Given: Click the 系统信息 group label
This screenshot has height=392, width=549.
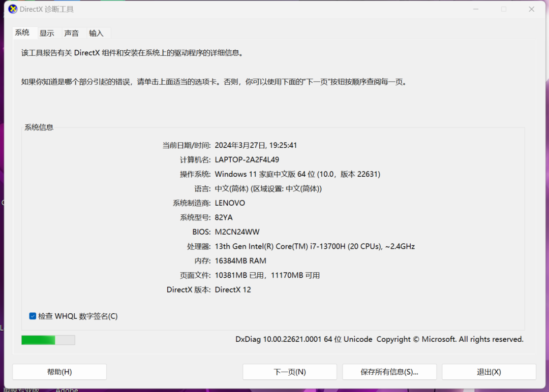Looking at the screenshot, I should [x=39, y=127].
